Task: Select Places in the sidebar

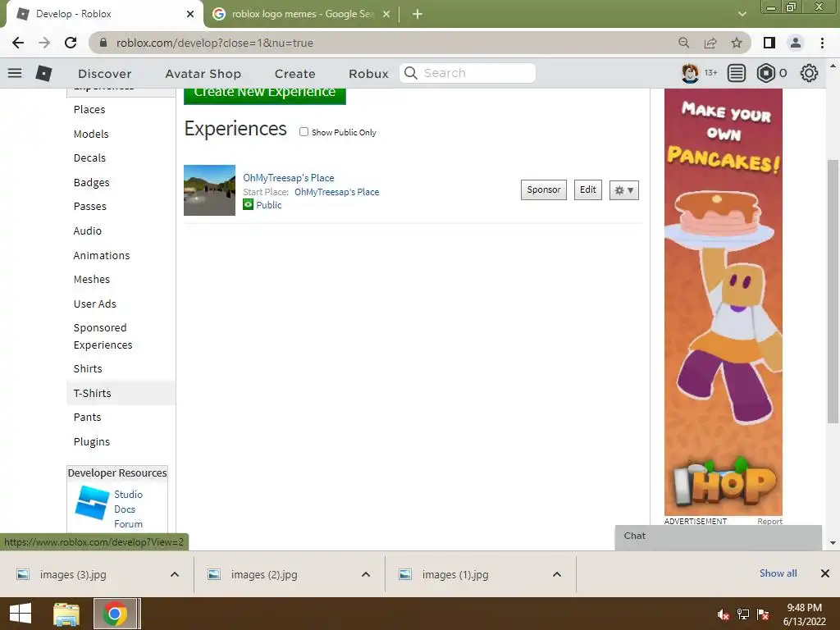Action: [89, 109]
